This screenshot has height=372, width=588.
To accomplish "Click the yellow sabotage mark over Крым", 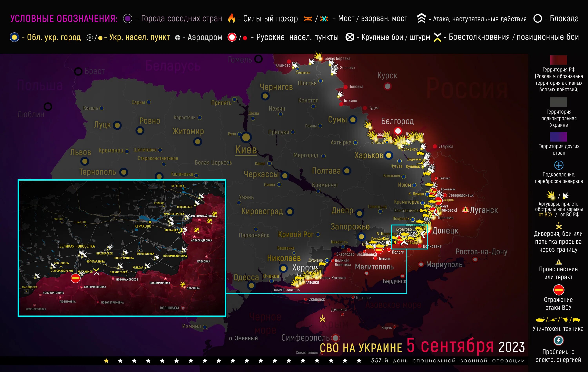I will pos(322,318).
